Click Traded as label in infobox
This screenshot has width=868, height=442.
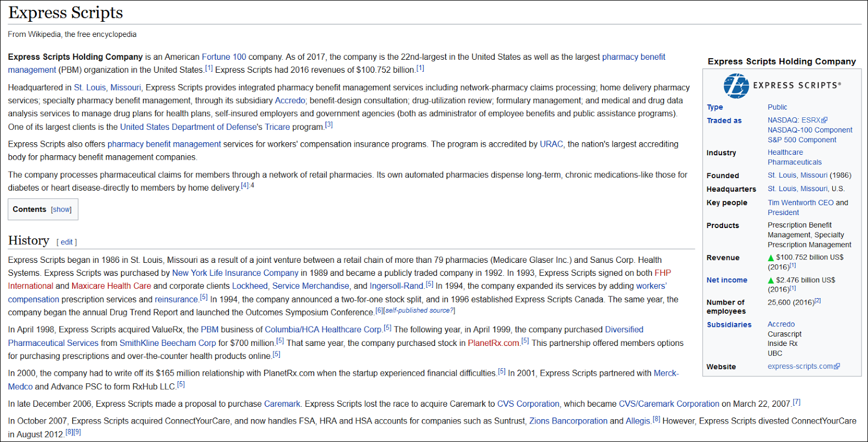click(x=724, y=121)
